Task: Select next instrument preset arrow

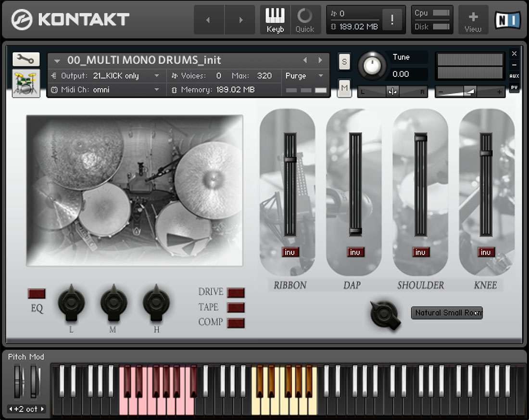Action: 320,60
